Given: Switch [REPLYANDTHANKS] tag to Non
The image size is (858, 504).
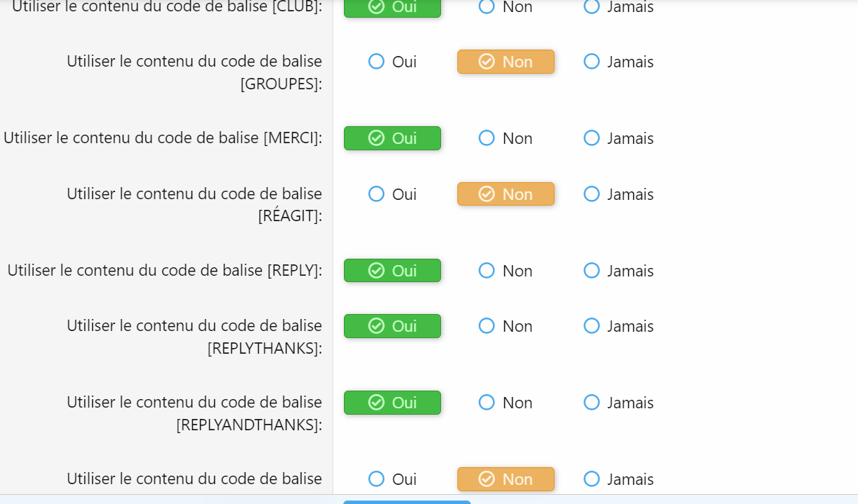Looking at the screenshot, I should tap(486, 403).
